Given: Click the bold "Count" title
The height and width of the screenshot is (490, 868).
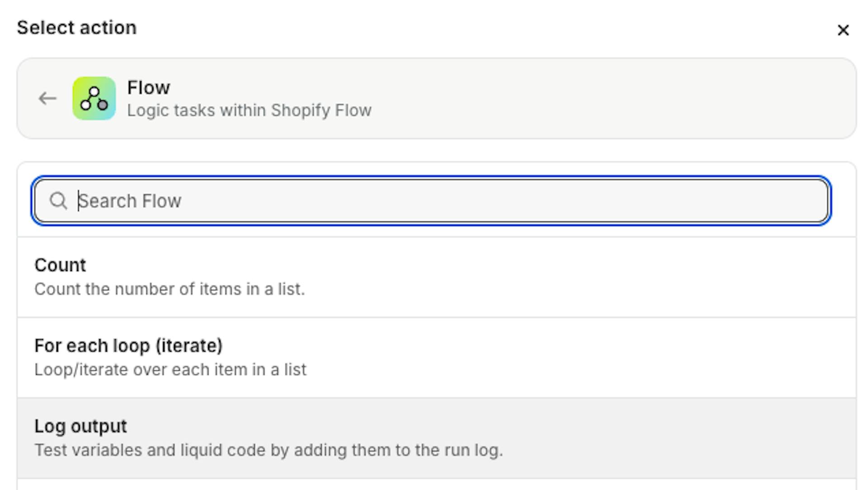Looking at the screenshot, I should point(60,265).
